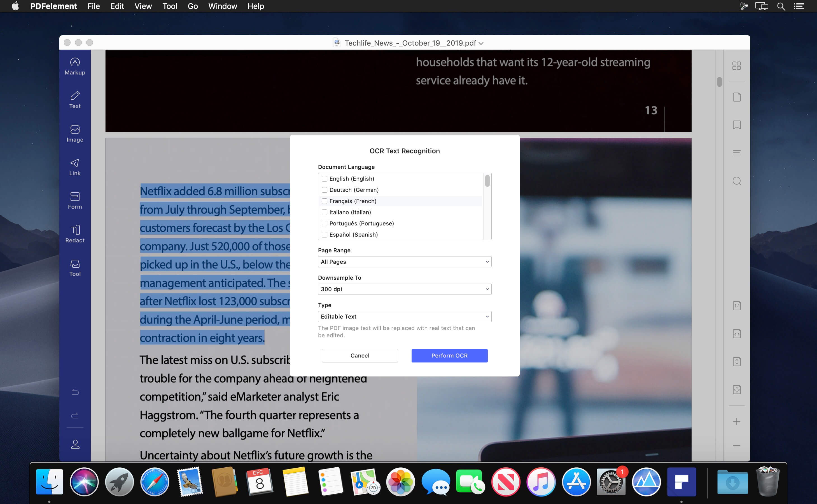817x504 pixels.
Task: Select the Text tool in sidebar
Action: point(74,99)
